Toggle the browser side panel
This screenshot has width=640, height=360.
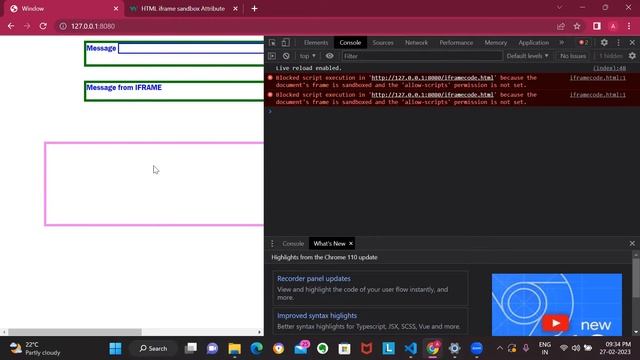coord(597,26)
